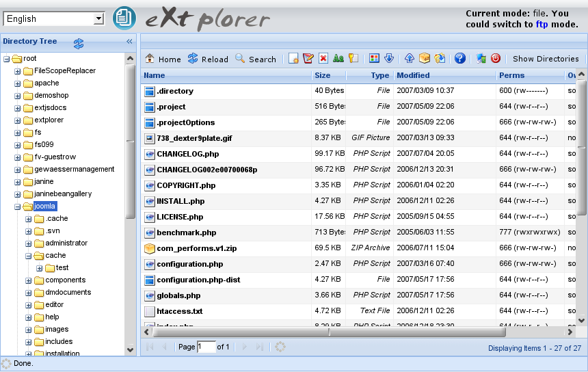This screenshot has height=372, width=588.
Task: Collapse Directory Tree panel with double chevron
Action: 129,41
